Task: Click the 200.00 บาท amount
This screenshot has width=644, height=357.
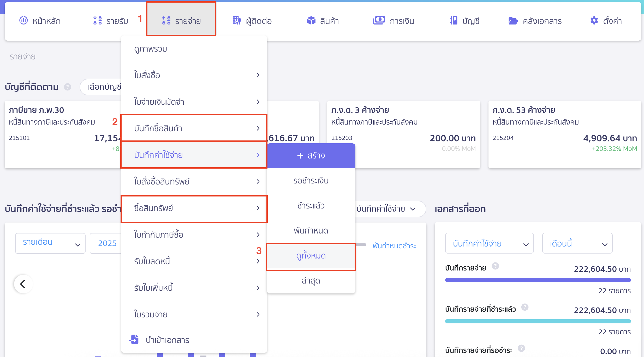Action: point(452,138)
